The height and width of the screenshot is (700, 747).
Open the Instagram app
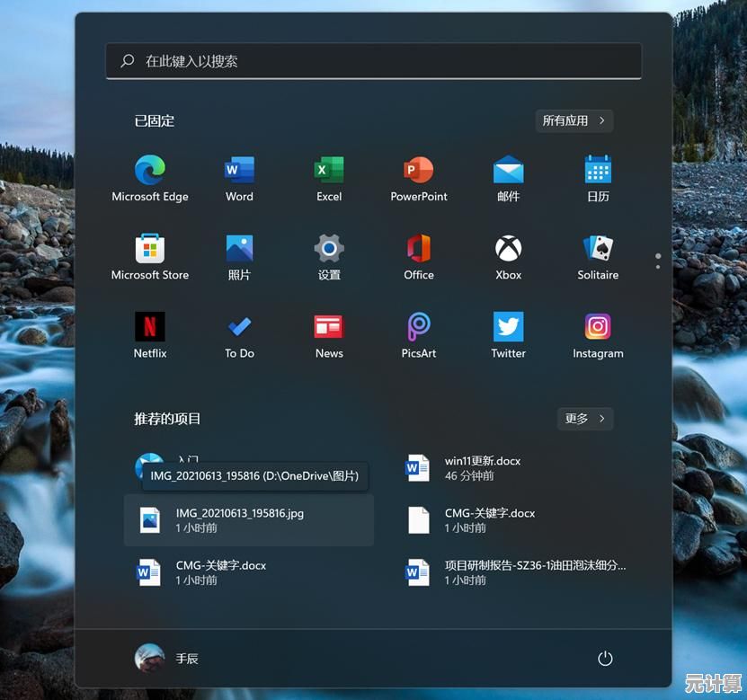point(598,335)
